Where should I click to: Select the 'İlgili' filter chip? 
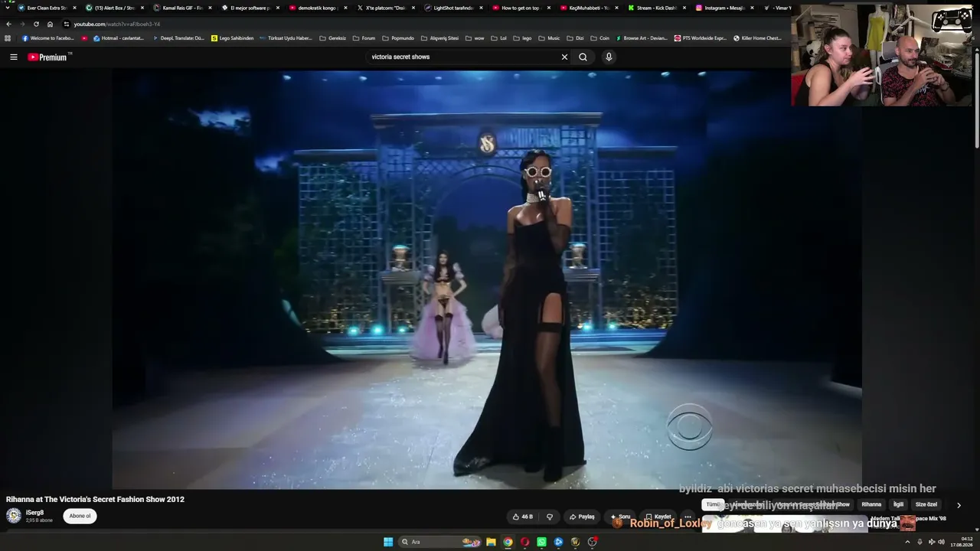coord(899,504)
